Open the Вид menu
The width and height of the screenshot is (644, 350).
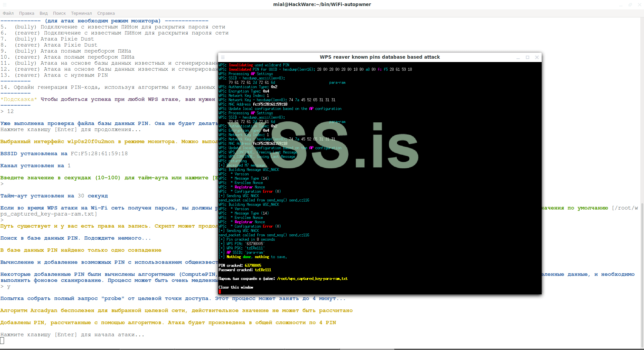[44, 13]
